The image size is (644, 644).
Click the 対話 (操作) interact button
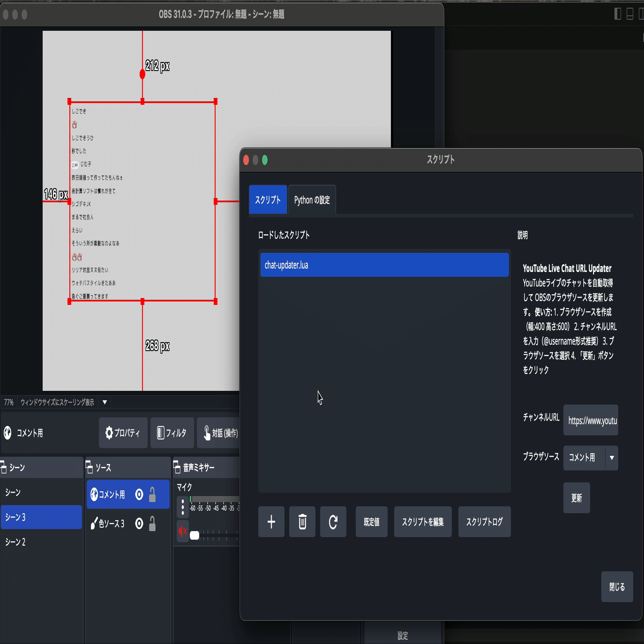pos(219,433)
